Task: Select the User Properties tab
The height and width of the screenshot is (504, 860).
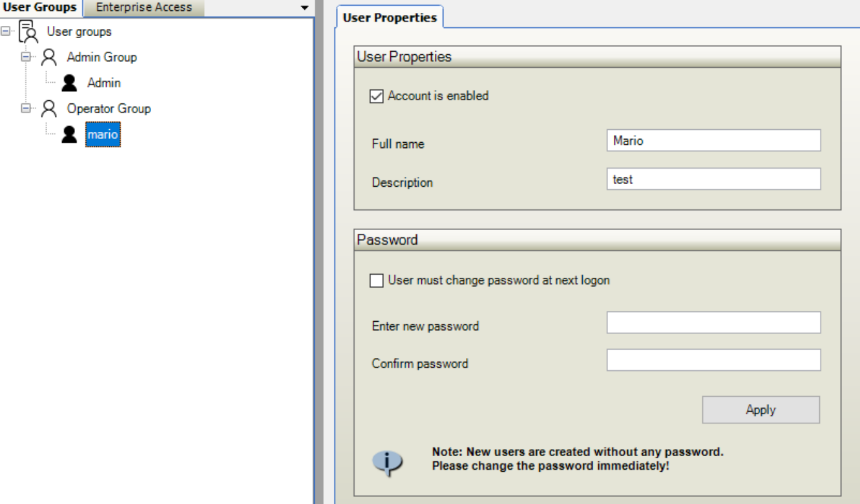Action: point(390,17)
